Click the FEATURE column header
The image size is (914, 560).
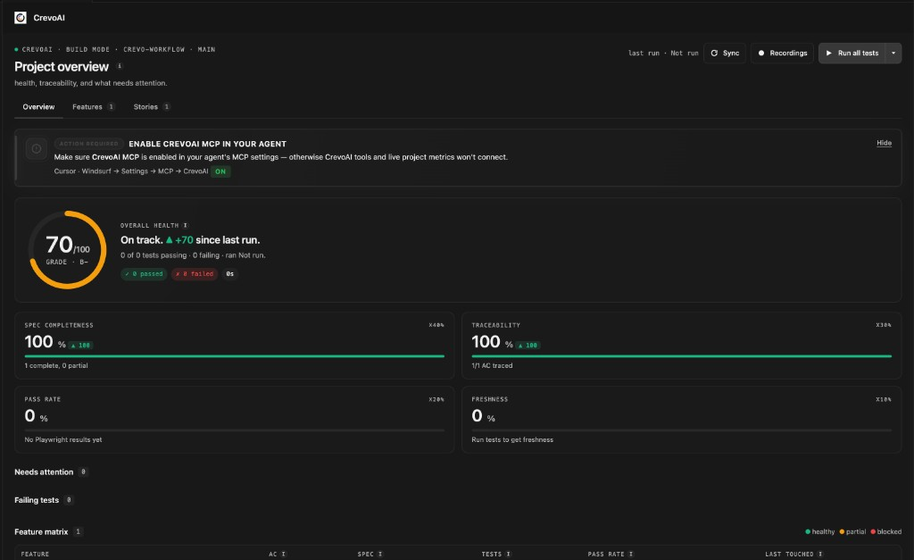[35, 554]
